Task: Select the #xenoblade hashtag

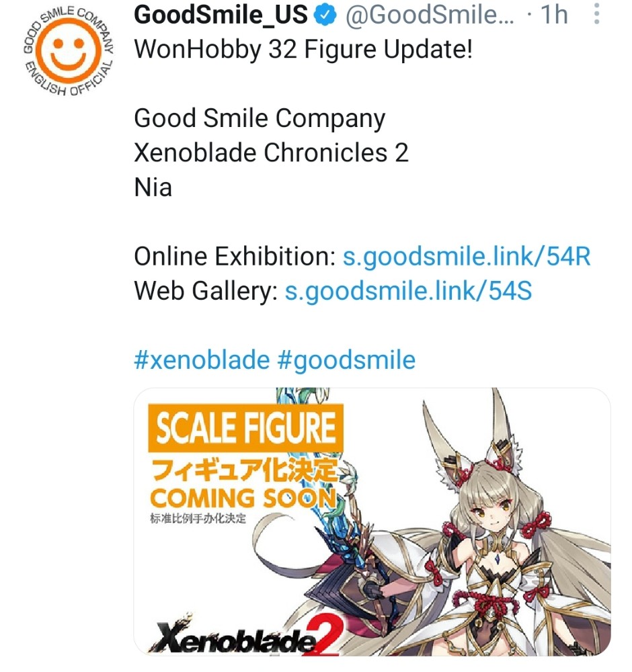Action: click(202, 360)
